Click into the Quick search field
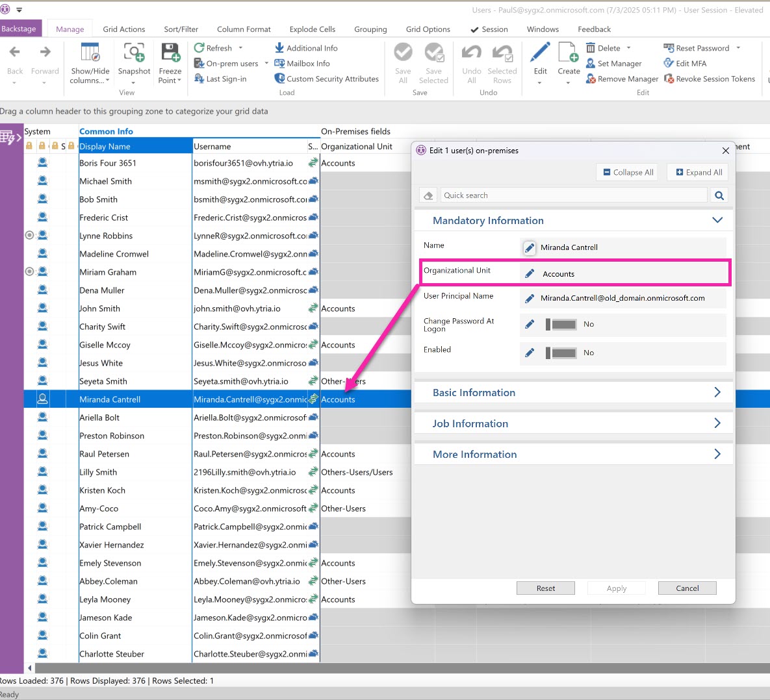This screenshot has height=700, width=770. [572, 195]
